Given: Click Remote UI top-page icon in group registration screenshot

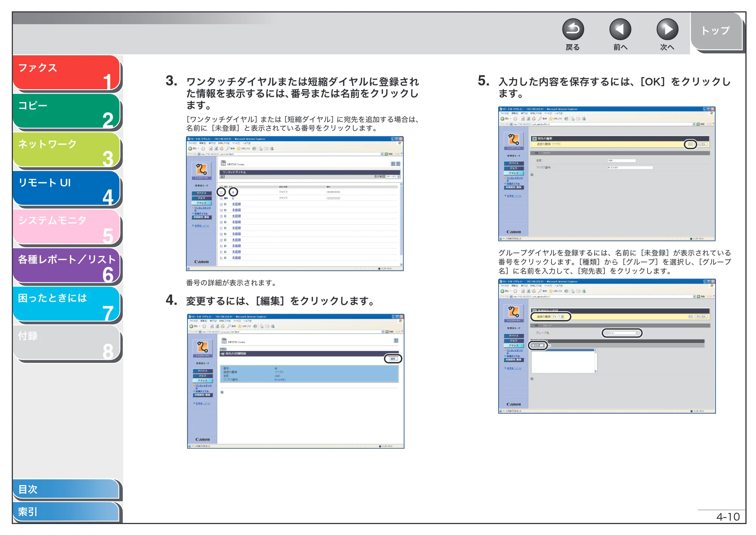Looking at the screenshot, I should click(x=513, y=313).
